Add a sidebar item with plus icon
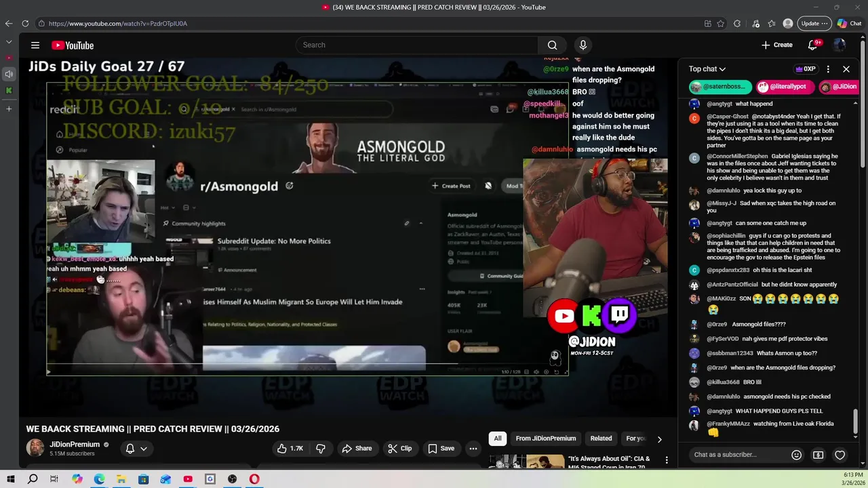Image resolution: width=868 pixels, height=488 pixels. click(9, 108)
